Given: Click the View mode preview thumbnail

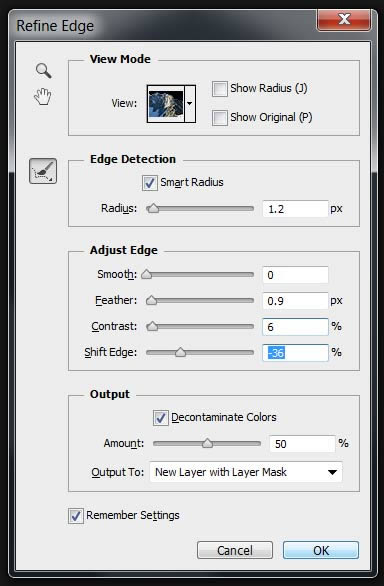Looking at the screenshot, I should pyautogui.click(x=166, y=104).
